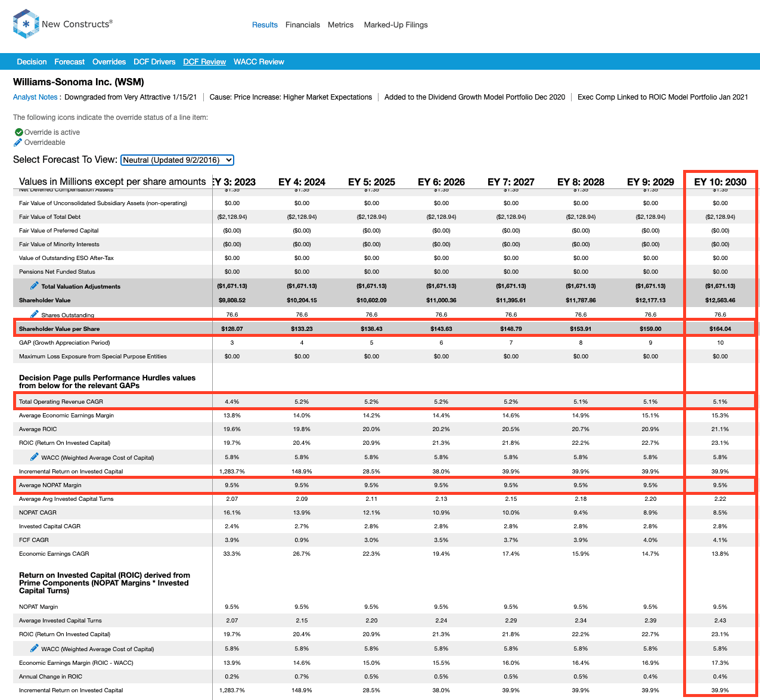Click the Analyst Notes link
The image size is (760, 700).
click(35, 97)
